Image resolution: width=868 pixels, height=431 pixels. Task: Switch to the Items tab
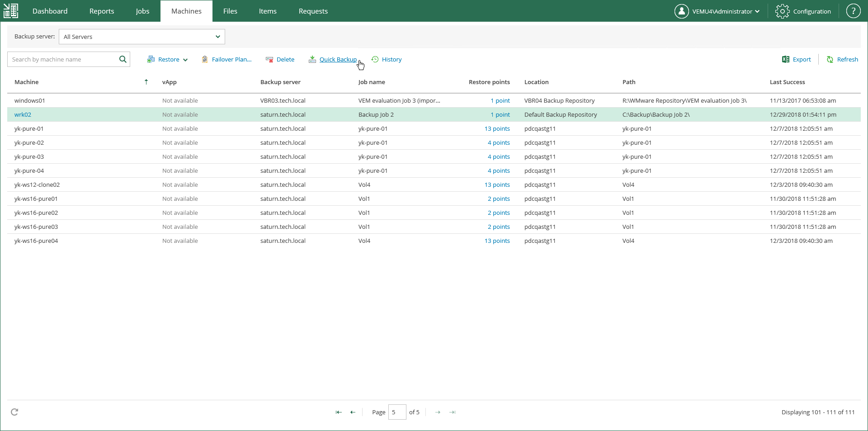tap(268, 11)
